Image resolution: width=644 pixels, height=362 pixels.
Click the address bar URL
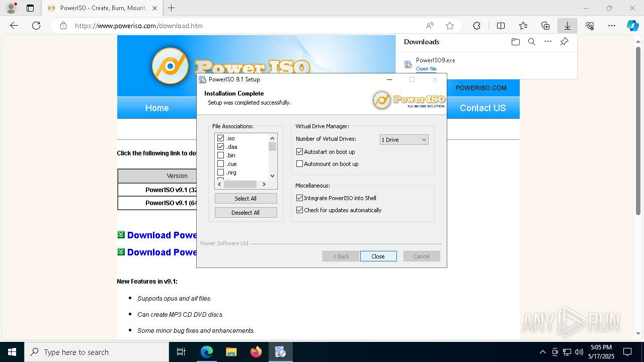click(x=139, y=26)
